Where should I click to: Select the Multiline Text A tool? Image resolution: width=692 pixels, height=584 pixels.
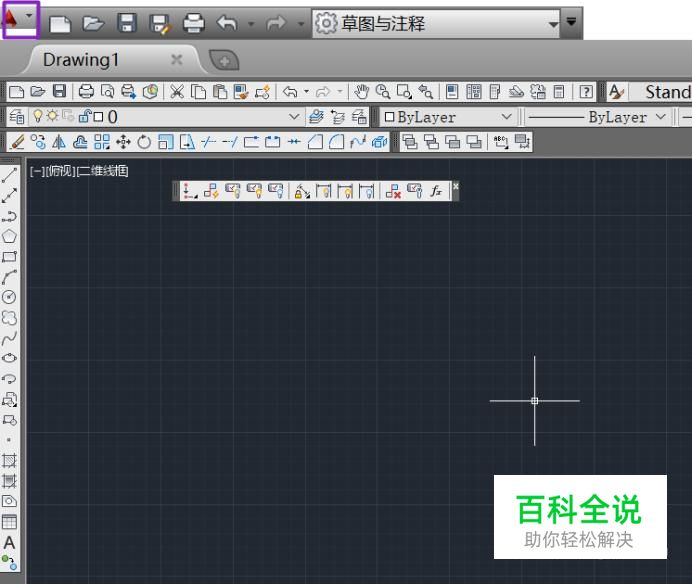coord(9,543)
